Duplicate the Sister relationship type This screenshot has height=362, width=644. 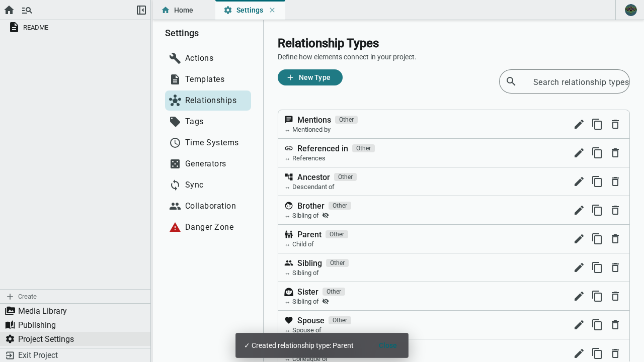point(597,296)
